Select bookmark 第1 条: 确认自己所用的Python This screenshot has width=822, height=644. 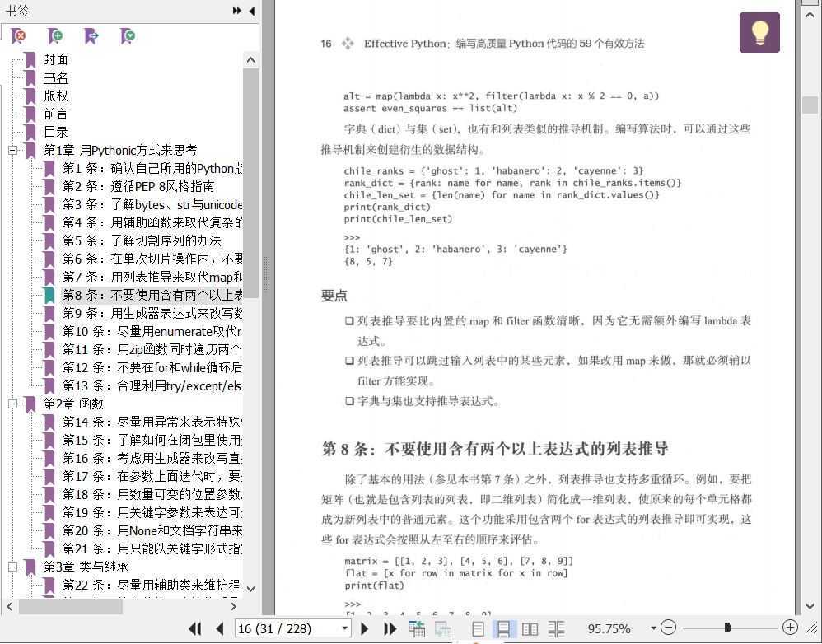click(x=152, y=169)
